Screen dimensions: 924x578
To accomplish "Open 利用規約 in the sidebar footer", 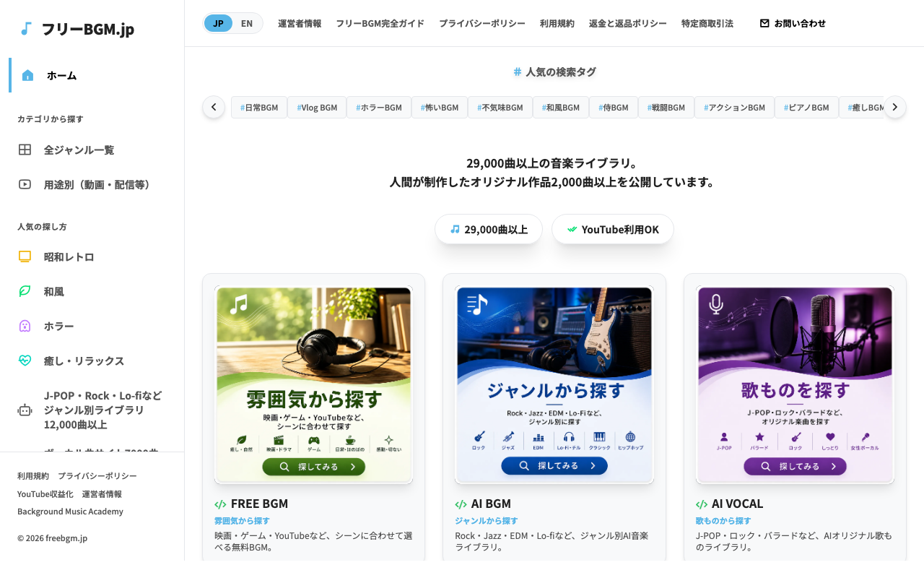I will click(x=33, y=476).
